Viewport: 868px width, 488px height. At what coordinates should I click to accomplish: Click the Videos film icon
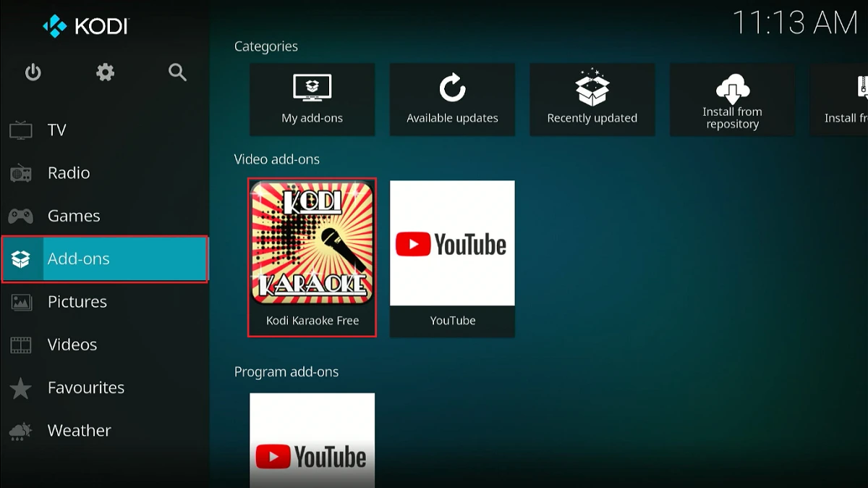click(21, 345)
